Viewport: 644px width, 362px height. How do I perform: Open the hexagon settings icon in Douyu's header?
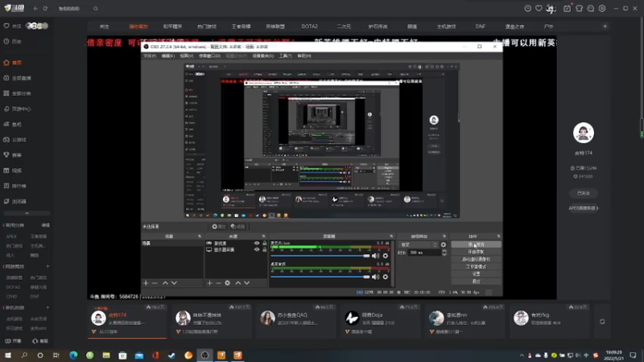(x=602, y=8)
